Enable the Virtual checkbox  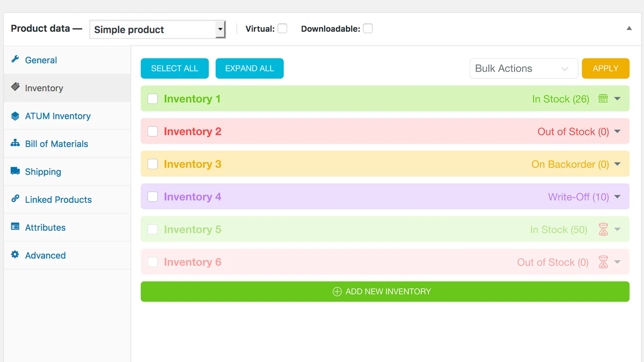pos(282,28)
